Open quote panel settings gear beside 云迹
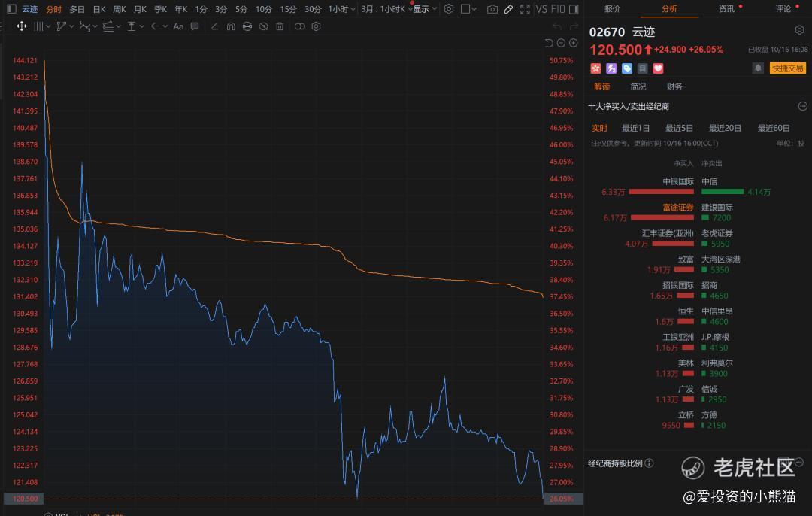The height and width of the screenshot is (516, 812). click(799, 30)
